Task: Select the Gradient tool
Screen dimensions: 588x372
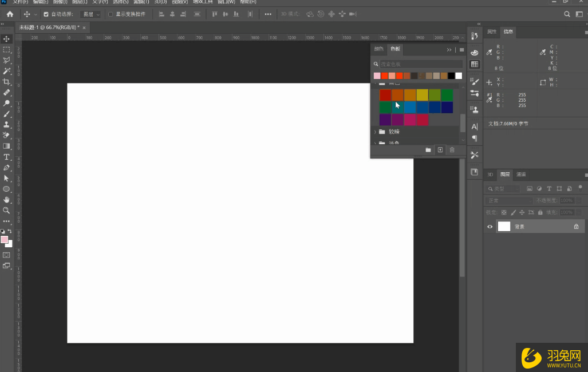Action: point(7,146)
